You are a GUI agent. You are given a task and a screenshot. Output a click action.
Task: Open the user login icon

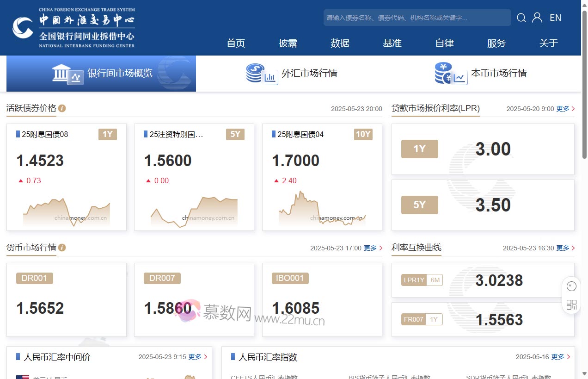click(537, 18)
